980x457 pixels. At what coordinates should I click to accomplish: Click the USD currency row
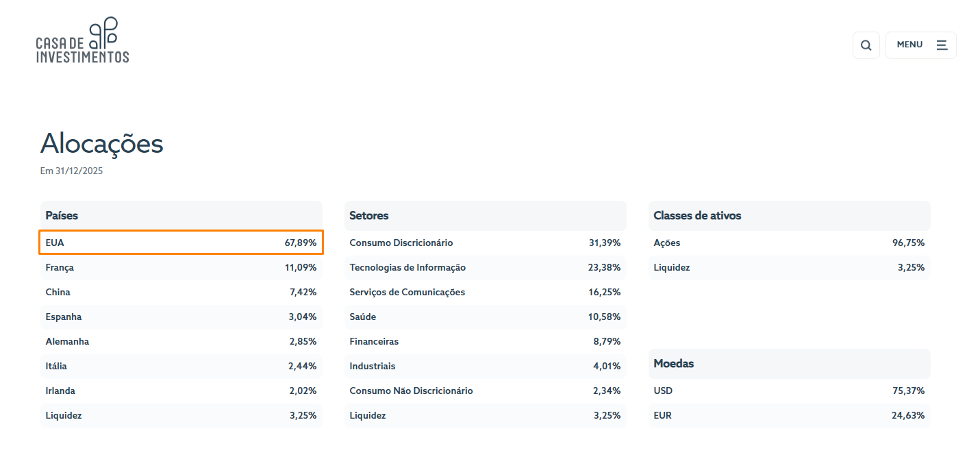pos(790,391)
